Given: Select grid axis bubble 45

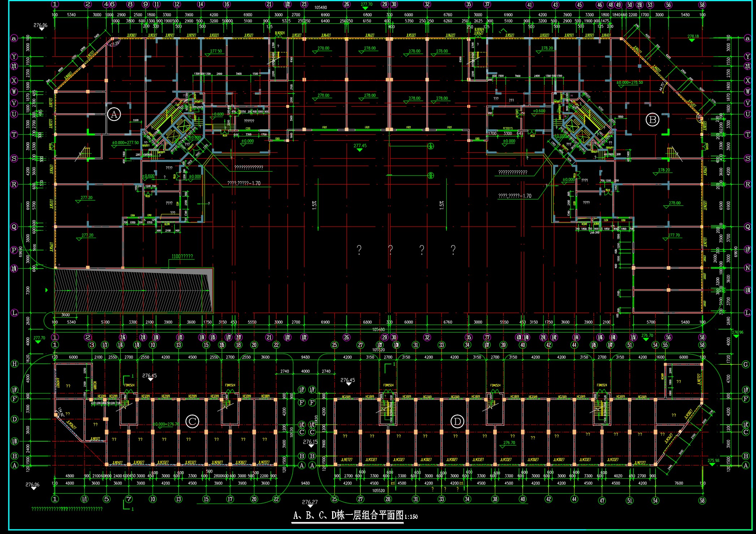Looking at the screenshot, I should [579, 5].
